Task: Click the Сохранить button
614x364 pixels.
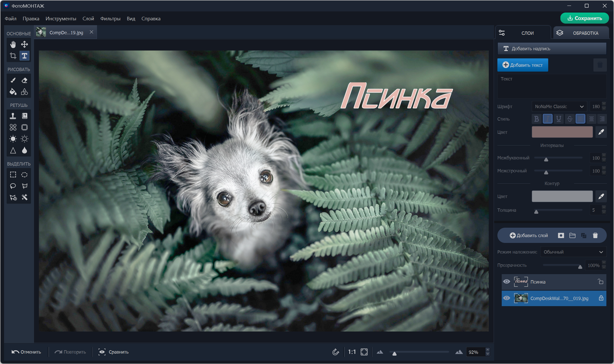Action: pyautogui.click(x=584, y=18)
